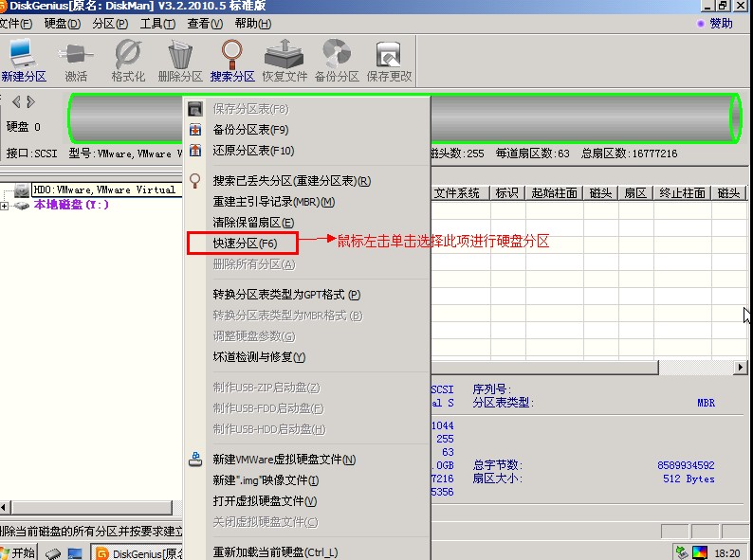This screenshot has height=560, width=753.
Task: Open the 硬盘(D) menu
Action: click(x=62, y=24)
